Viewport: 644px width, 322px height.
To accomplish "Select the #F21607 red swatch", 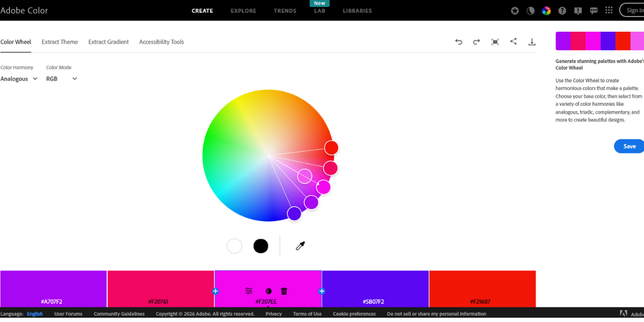I will pyautogui.click(x=482, y=289).
